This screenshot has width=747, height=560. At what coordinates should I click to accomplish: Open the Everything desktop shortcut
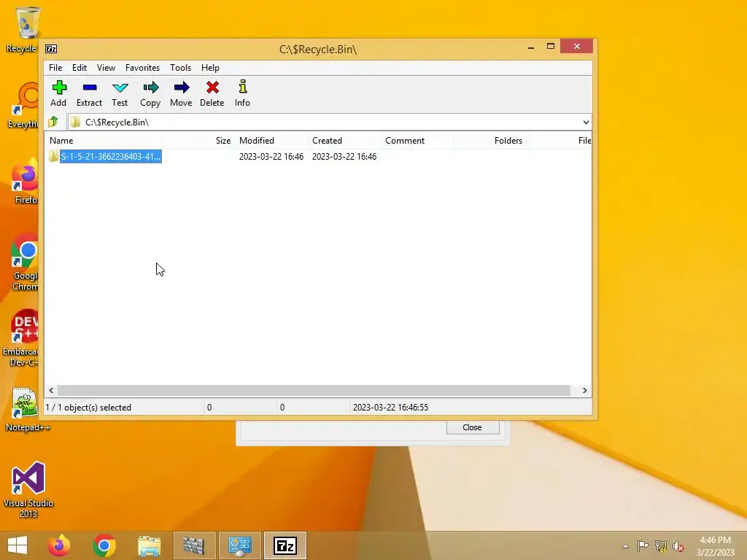[x=23, y=105]
